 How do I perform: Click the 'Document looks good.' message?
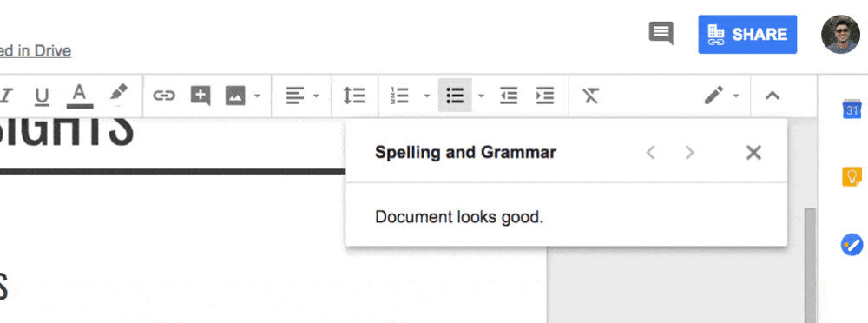point(459,216)
